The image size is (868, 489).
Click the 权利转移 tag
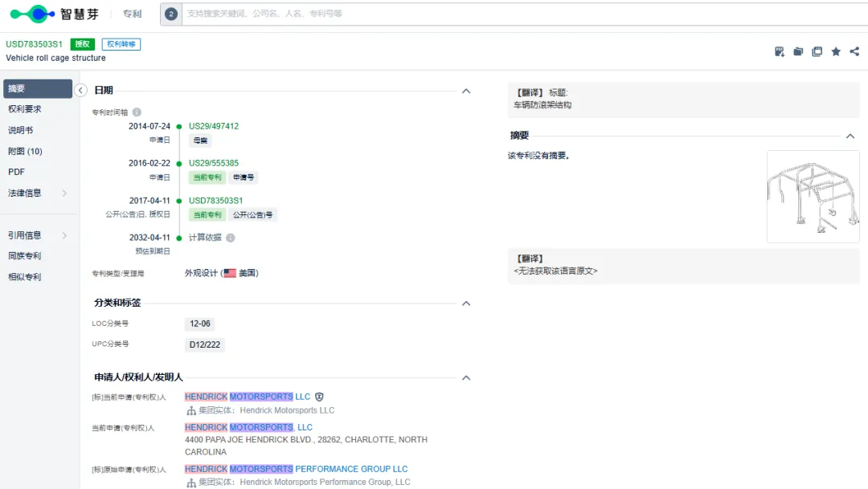point(121,44)
